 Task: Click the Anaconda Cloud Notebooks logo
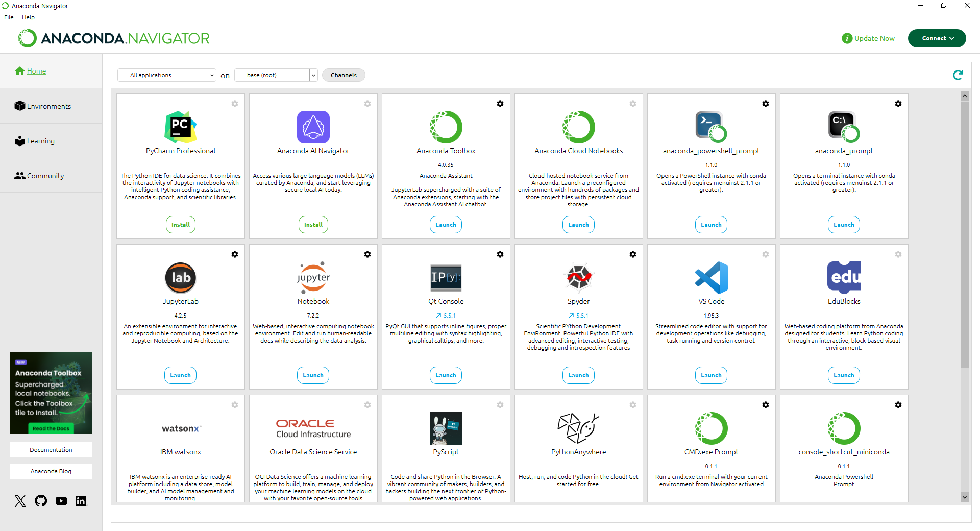pos(579,127)
